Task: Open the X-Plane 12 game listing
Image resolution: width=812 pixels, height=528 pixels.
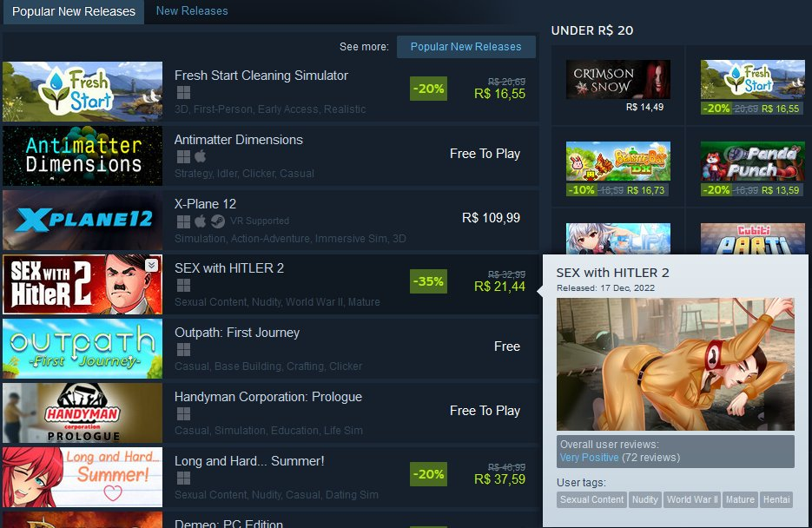Action: (x=270, y=221)
